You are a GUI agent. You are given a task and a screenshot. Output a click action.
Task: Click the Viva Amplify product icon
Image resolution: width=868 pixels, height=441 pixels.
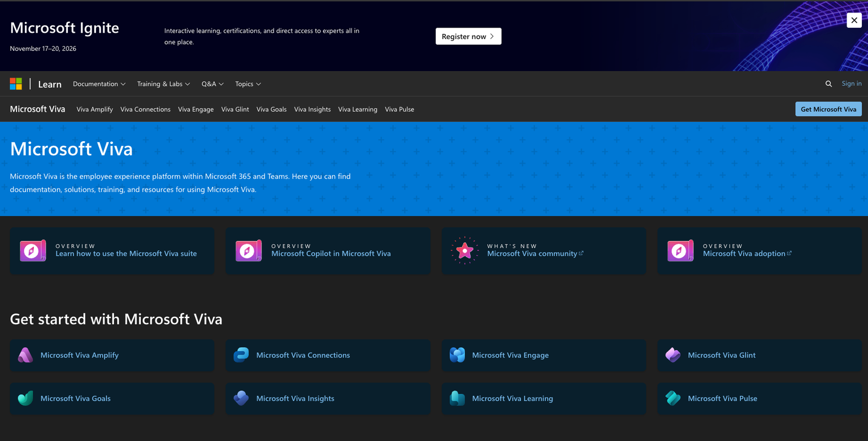coord(25,355)
